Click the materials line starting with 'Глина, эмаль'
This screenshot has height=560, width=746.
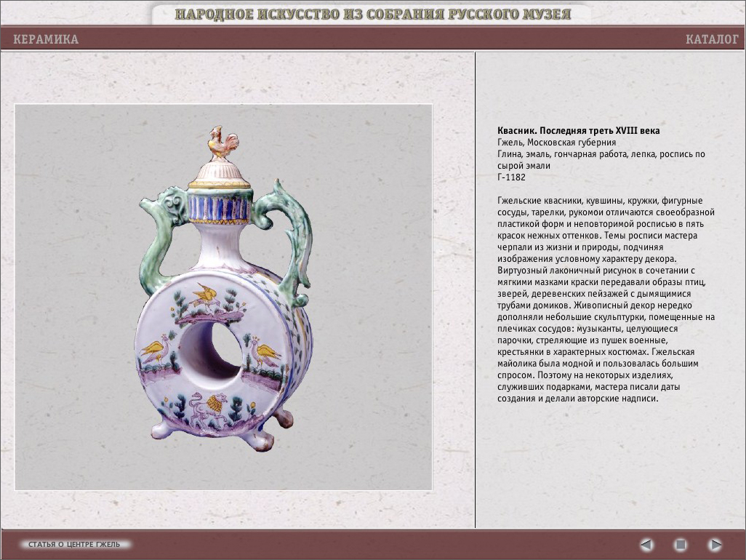(601, 154)
